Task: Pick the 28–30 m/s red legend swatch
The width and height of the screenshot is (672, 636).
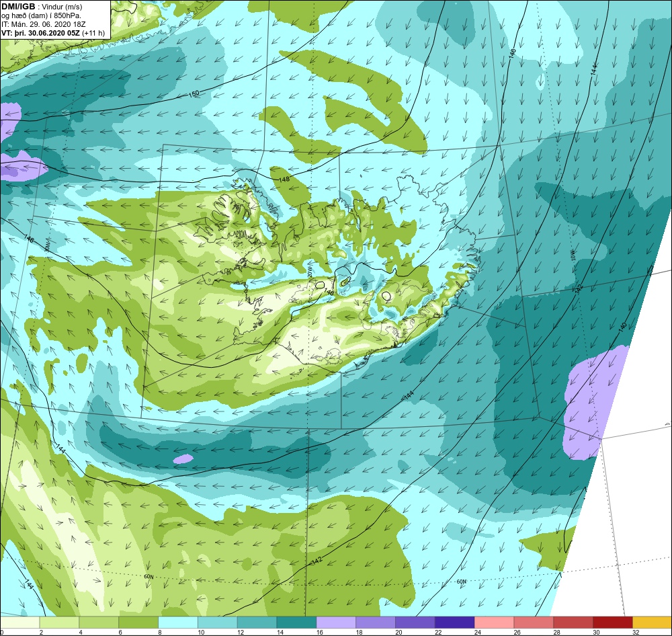Action: coord(573,623)
